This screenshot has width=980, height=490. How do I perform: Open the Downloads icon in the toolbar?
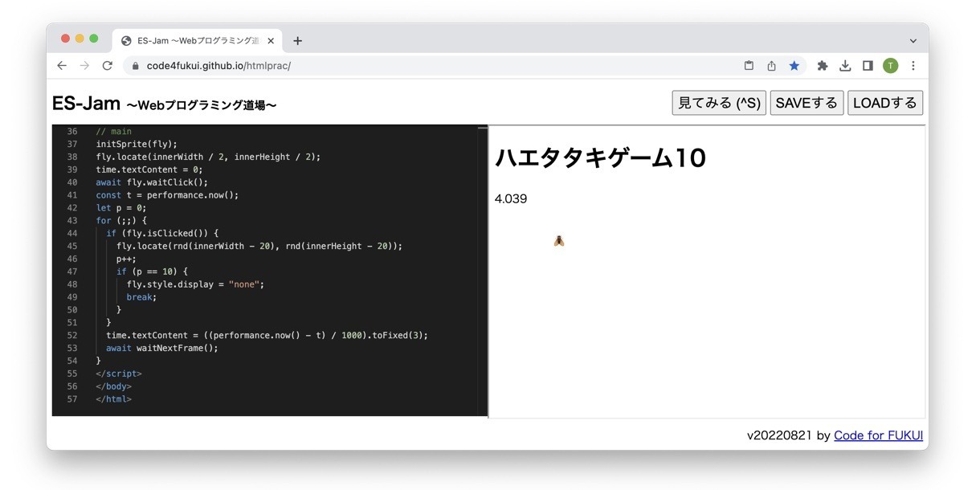pos(845,65)
